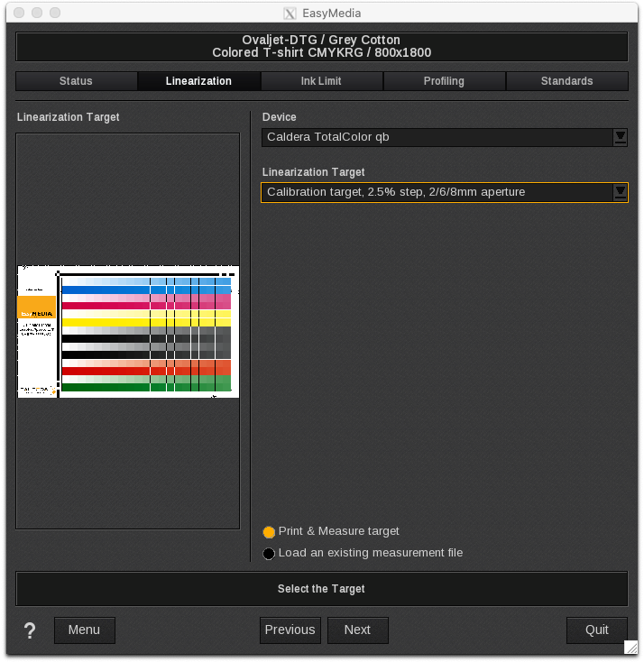Screen dimensions: 644x662
Task: Go to the Profiling tab
Action: [x=444, y=81]
